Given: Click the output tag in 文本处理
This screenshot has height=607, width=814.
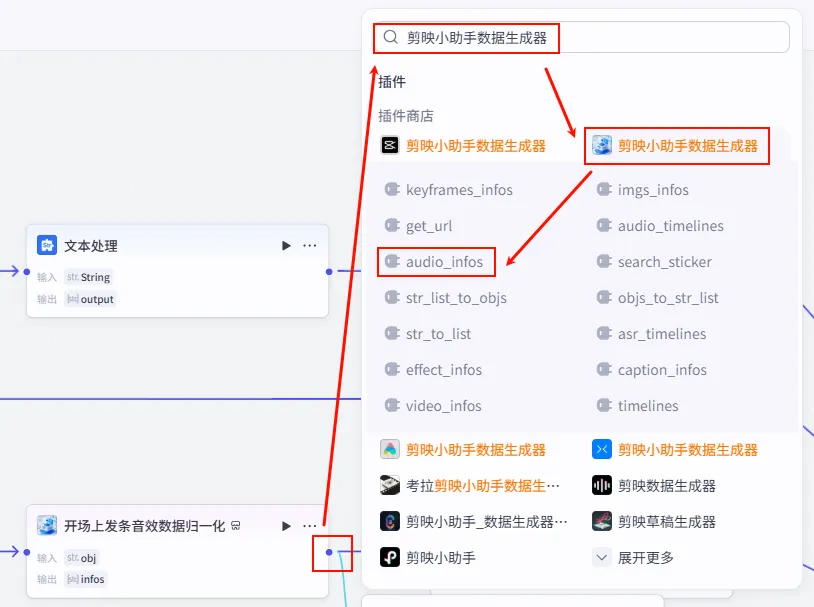Looking at the screenshot, I should click(90, 299).
